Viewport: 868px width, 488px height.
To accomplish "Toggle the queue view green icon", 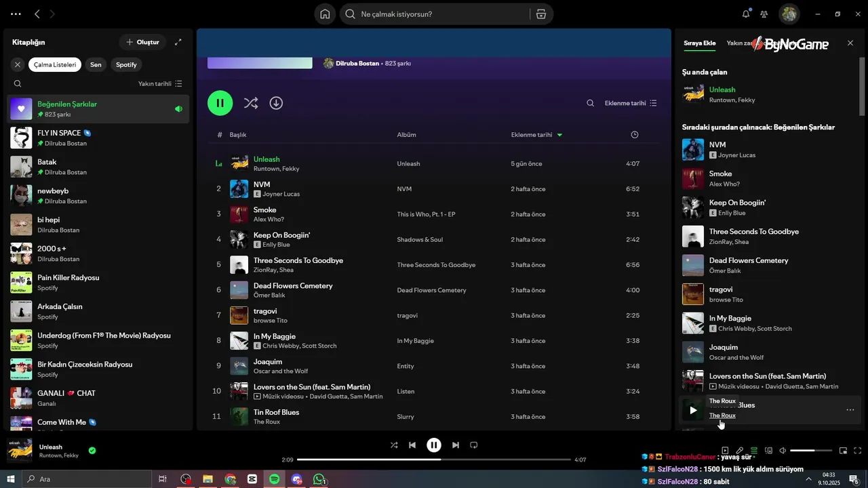I will (x=754, y=450).
